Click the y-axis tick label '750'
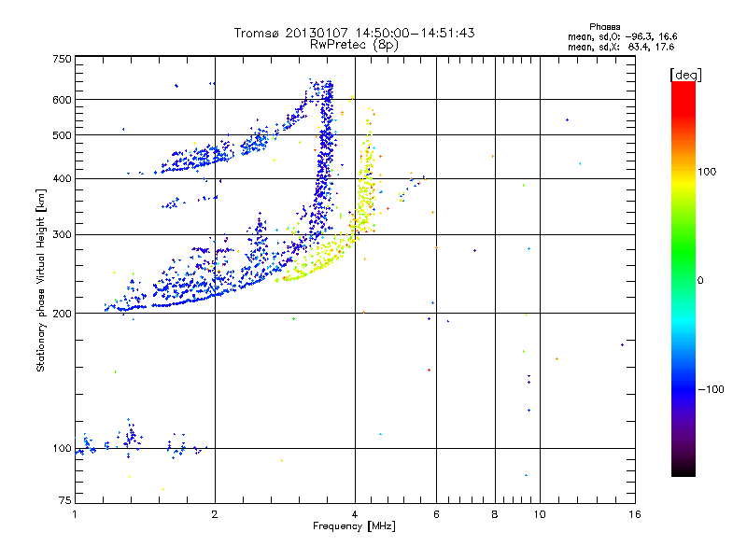This screenshot has width=747, height=560. click(x=62, y=59)
